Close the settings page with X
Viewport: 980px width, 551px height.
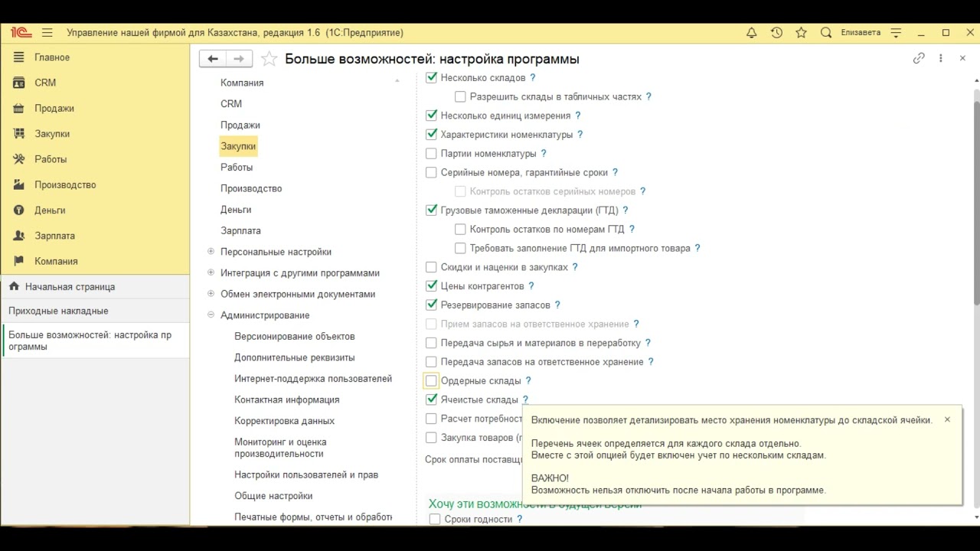pyautogui.click(x=962, y=58)
